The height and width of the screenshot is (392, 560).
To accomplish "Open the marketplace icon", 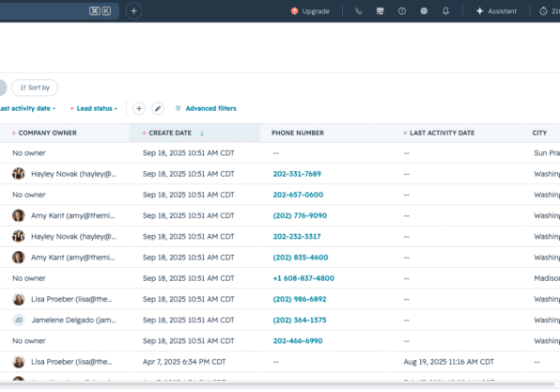I will 380,11.
